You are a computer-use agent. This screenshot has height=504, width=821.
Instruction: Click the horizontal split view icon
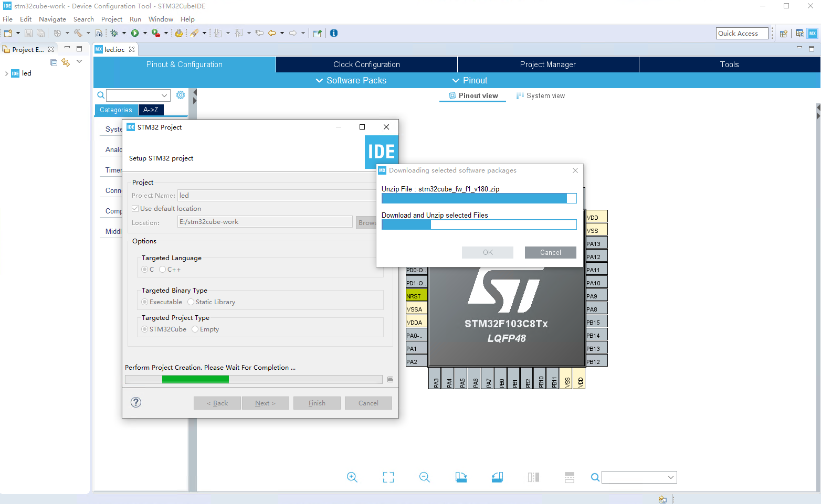point(570,477)
